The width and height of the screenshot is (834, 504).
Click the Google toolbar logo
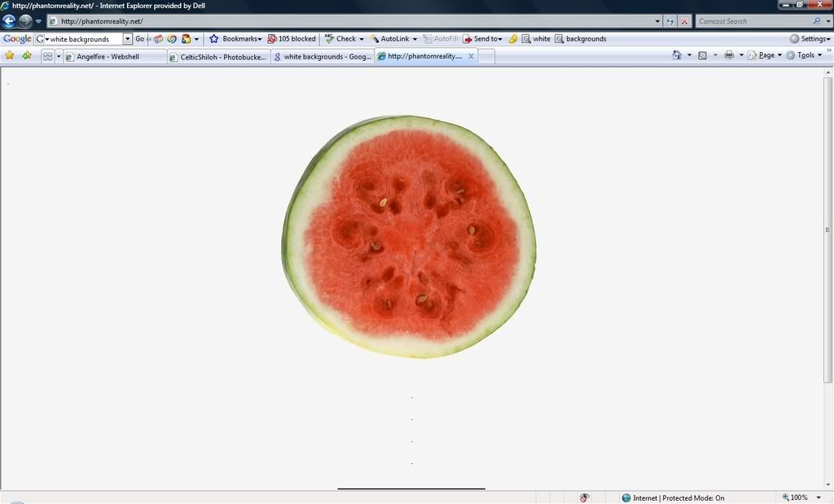(17, 39)
